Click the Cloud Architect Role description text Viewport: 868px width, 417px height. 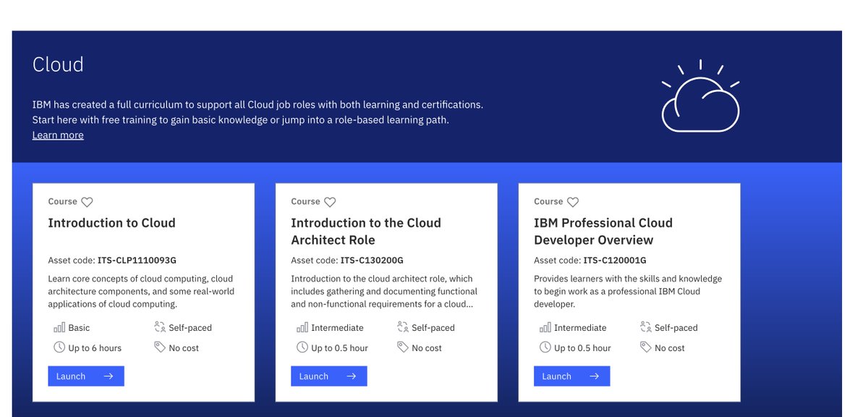[384, 292]
